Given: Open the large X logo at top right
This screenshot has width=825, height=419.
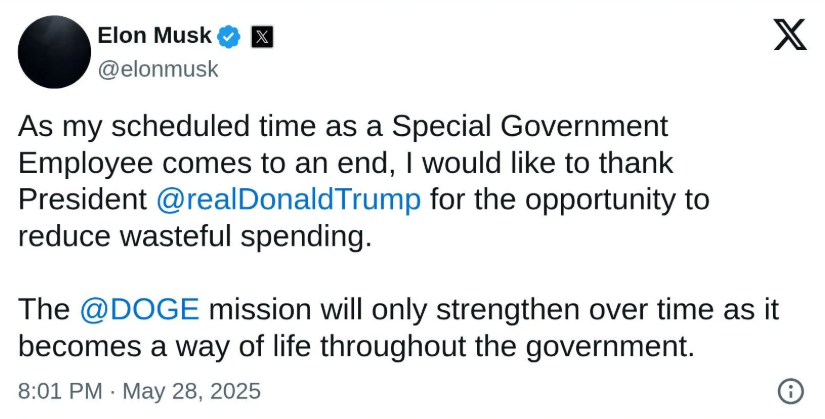Looking at the screenshot, I should click(x=790, y=35).
